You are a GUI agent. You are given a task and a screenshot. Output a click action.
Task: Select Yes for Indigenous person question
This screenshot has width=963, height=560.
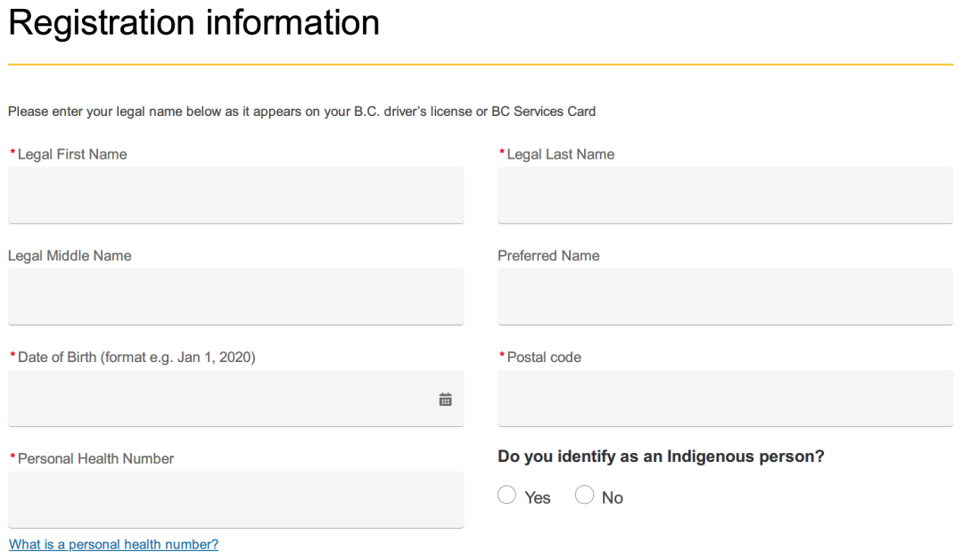coord(507,496)
